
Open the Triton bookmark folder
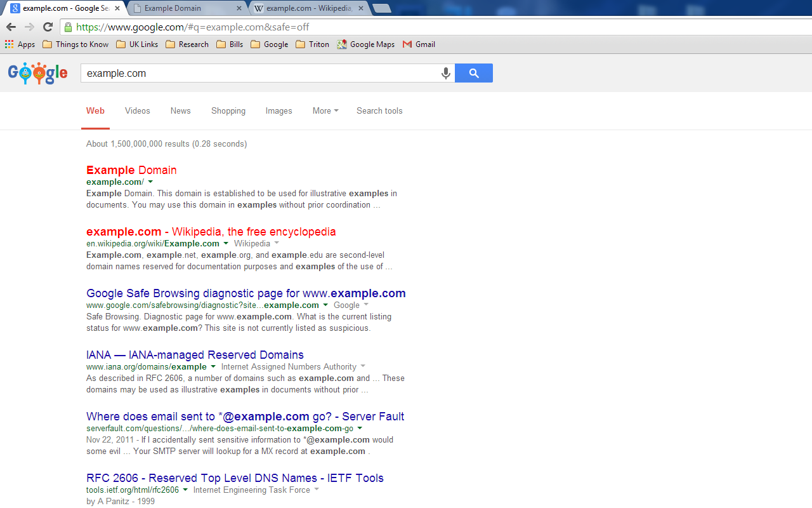point(313,44)
